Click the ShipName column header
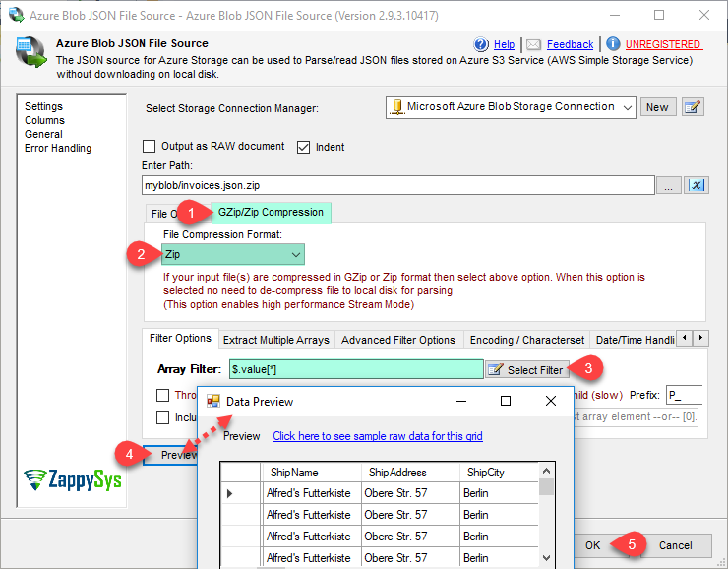 coord(312,473)
